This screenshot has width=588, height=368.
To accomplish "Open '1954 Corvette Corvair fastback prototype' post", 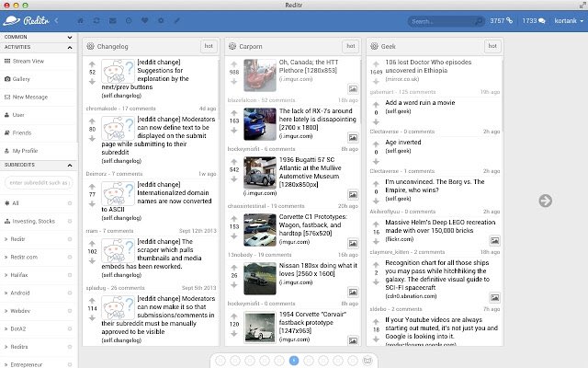I will (312, 322).
